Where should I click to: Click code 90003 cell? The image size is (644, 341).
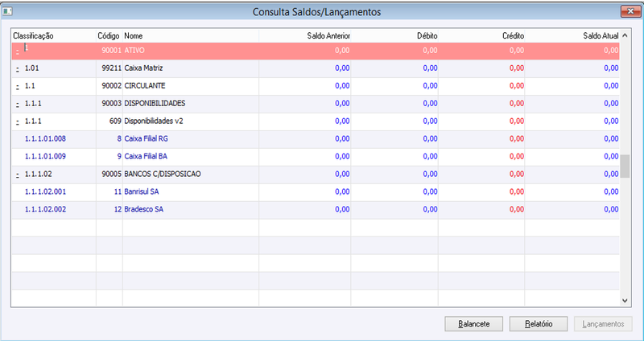click(x=112, y=104)
